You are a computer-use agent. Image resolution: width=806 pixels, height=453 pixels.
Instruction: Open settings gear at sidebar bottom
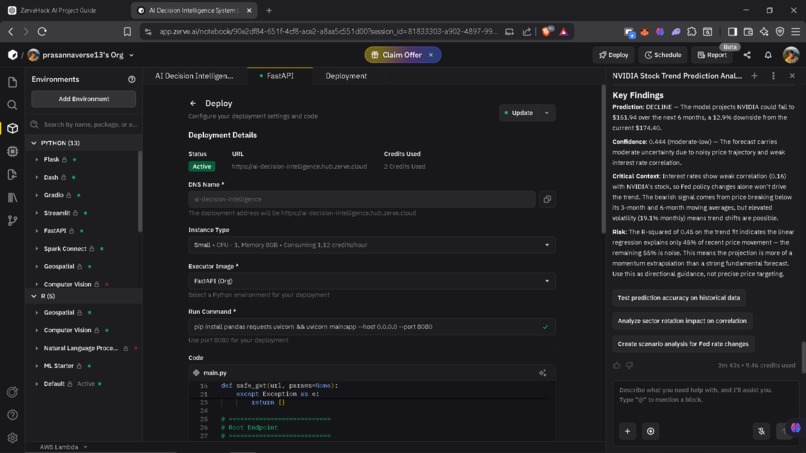pyautogui.click(x=12, y=438)
